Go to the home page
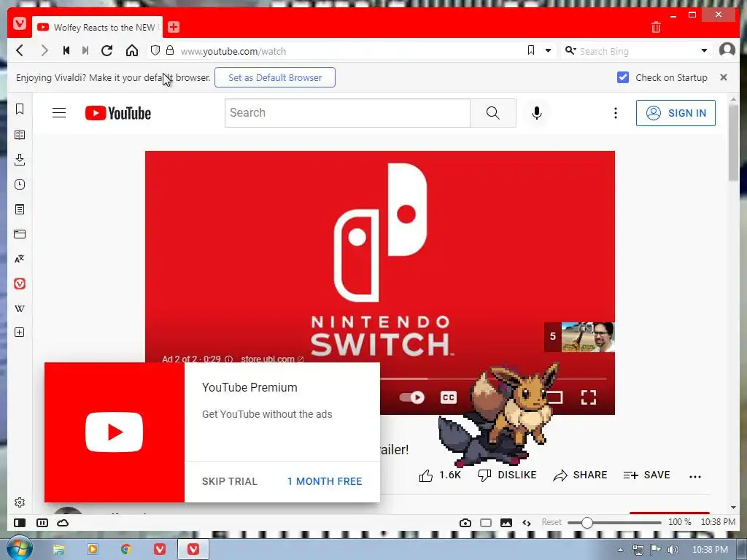Image resolution: width=747 pixels, height=560 pixels. (x=132, y=50)
